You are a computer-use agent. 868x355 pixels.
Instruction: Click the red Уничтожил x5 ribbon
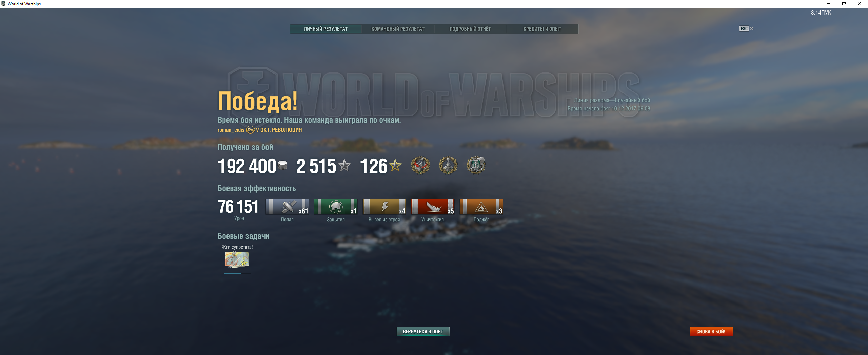click(433, 207)
